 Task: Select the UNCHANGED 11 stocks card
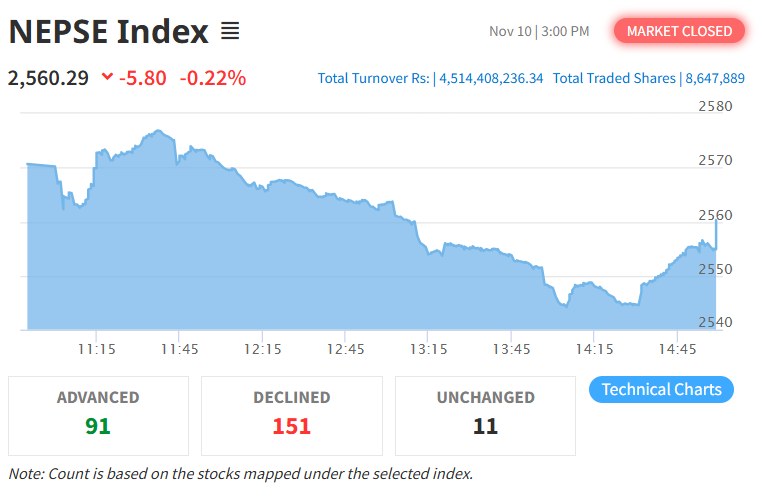[x=485, y=415]
